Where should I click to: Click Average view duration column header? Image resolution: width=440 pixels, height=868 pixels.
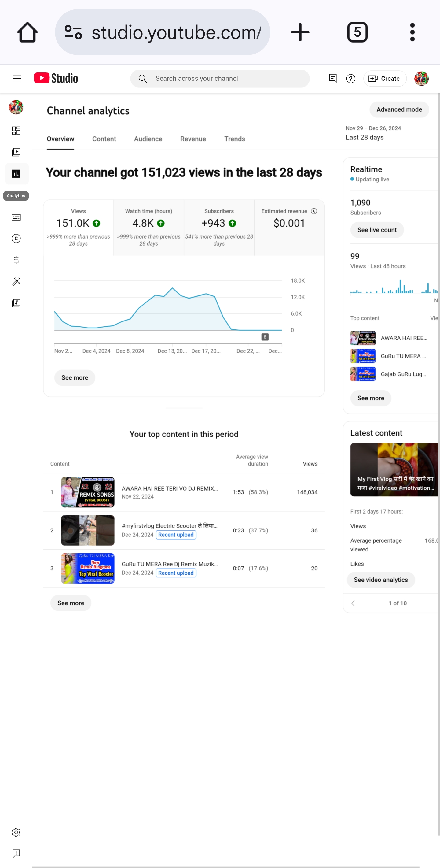point(252,460)
